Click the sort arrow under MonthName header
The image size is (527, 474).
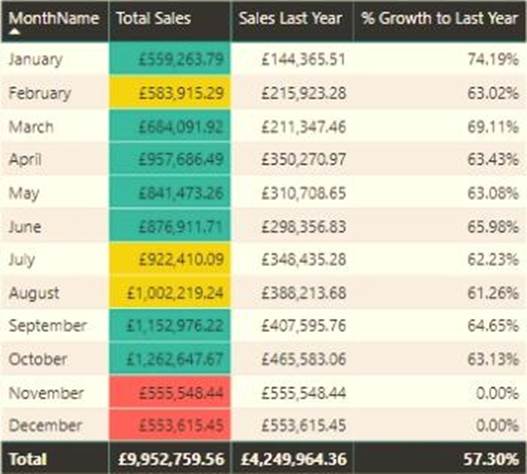14,32
